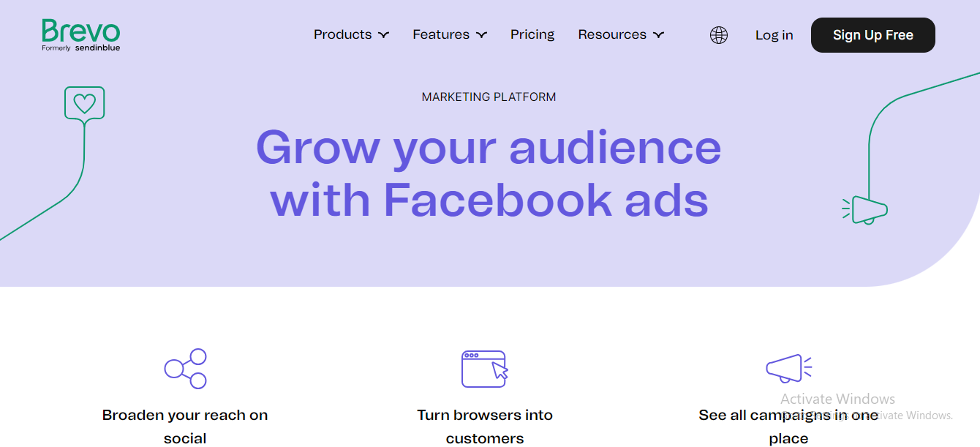Screen dimensions: 980x447
Task: Click the Log in link
Action: (774, 35)
